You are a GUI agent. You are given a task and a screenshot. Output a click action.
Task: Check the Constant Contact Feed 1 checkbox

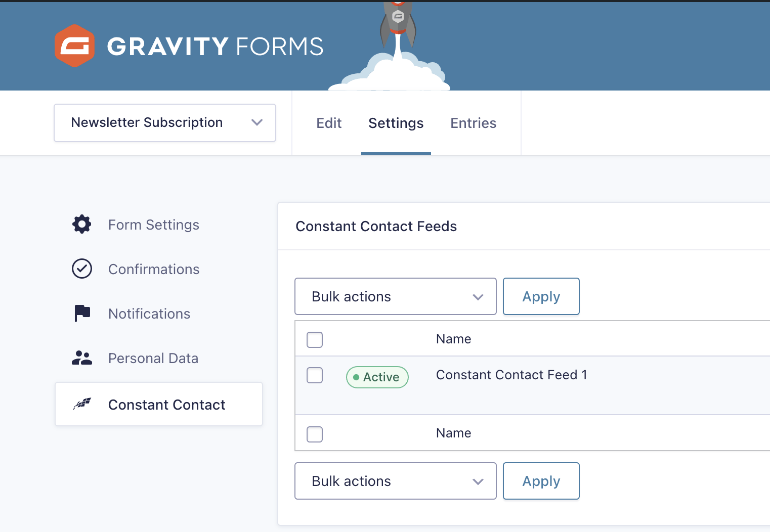click(314, 375)
